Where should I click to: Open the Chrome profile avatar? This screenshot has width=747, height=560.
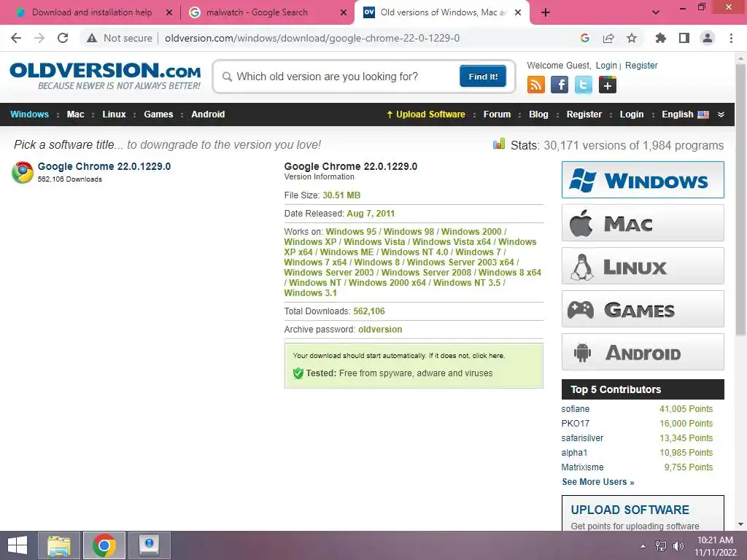point(708,38)
